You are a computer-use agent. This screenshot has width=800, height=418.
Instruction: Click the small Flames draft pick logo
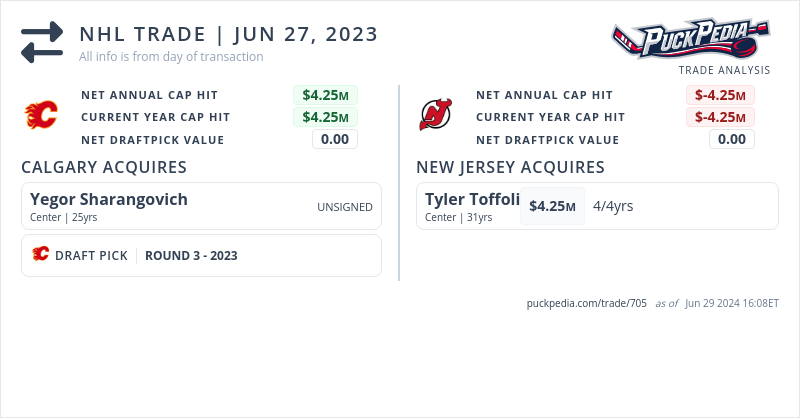pyautogui.click(x=41, y=254)
